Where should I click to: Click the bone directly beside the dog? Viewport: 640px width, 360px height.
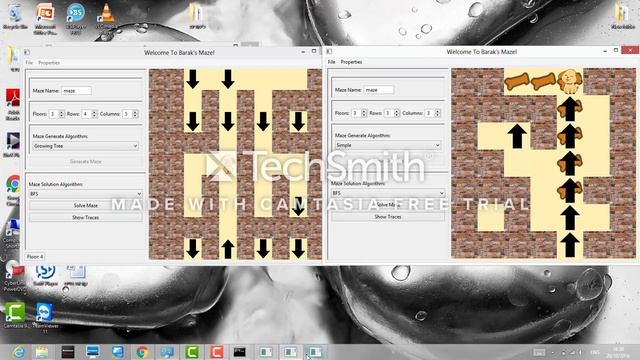(x=544, y=82)
